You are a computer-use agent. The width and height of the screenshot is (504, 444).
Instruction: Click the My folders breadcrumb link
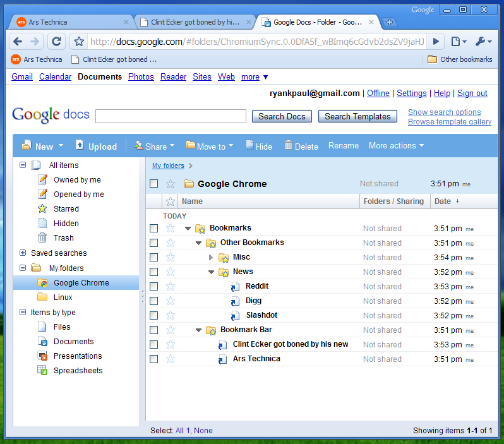click(168, 165)
